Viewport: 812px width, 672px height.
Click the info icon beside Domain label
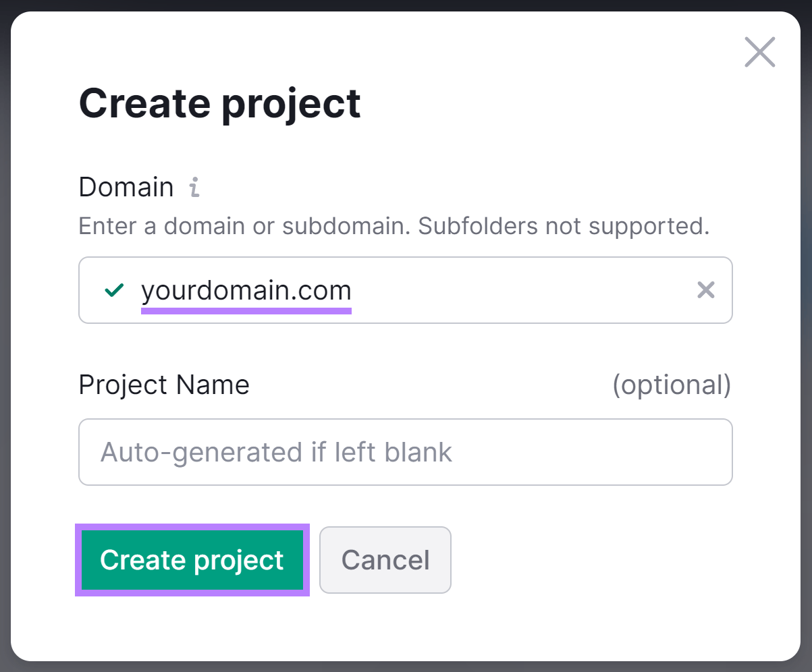(194, 187)
